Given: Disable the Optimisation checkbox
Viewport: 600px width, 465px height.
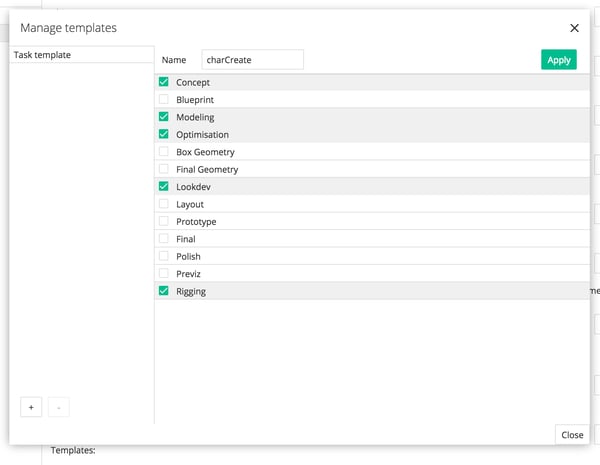Looking at the screenshot, I should 164,134.
